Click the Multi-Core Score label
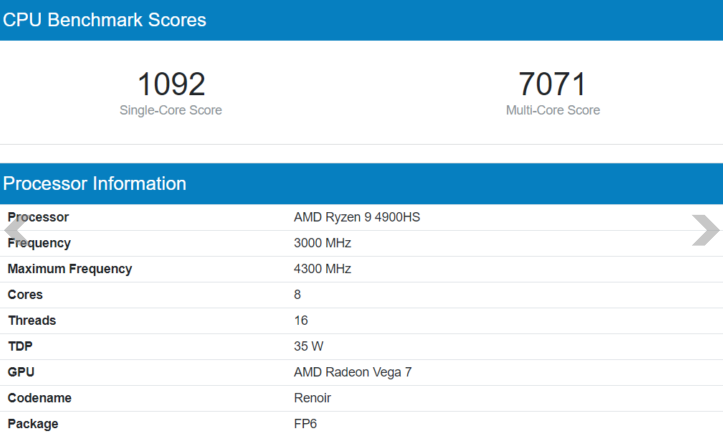Image resolution: width=723 pixels, height=440 pixels. pyautogui.click(x=553, y=110)
